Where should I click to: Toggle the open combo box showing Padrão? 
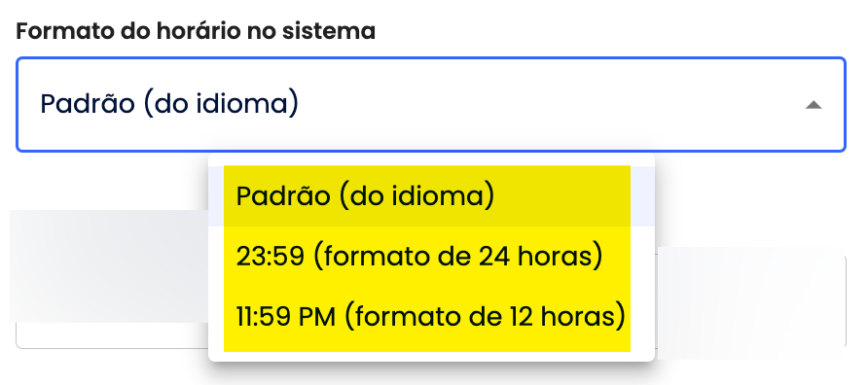click(431, 105)
